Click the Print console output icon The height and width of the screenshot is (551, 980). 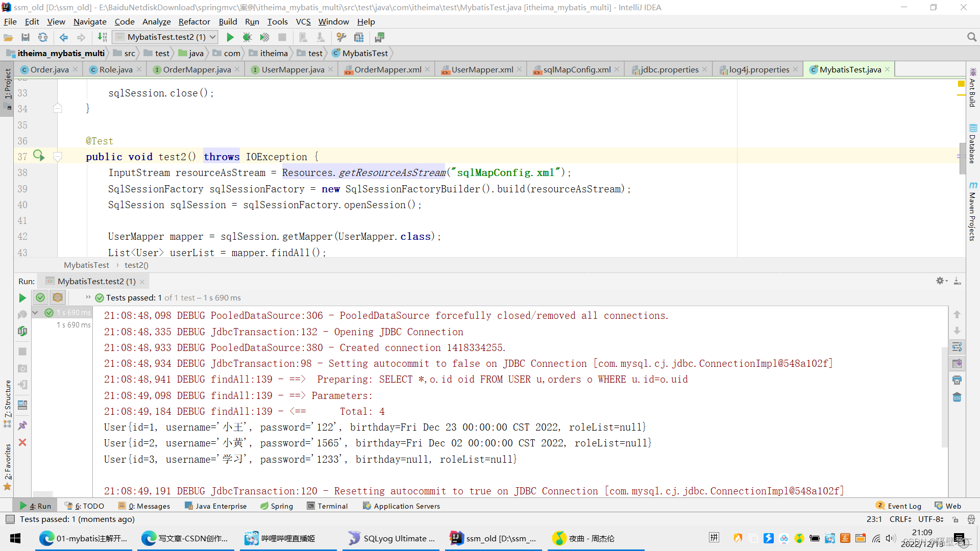click(x=957, y=380)
